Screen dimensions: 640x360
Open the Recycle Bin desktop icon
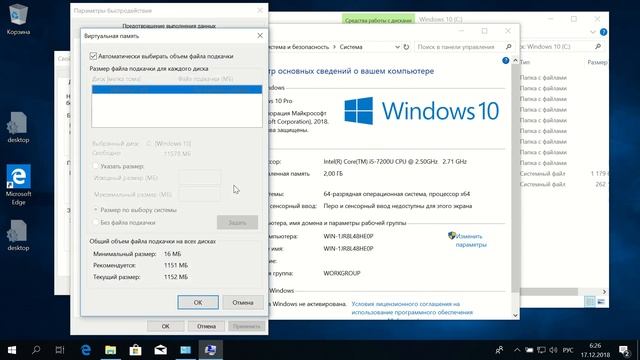tap(18, 18)
